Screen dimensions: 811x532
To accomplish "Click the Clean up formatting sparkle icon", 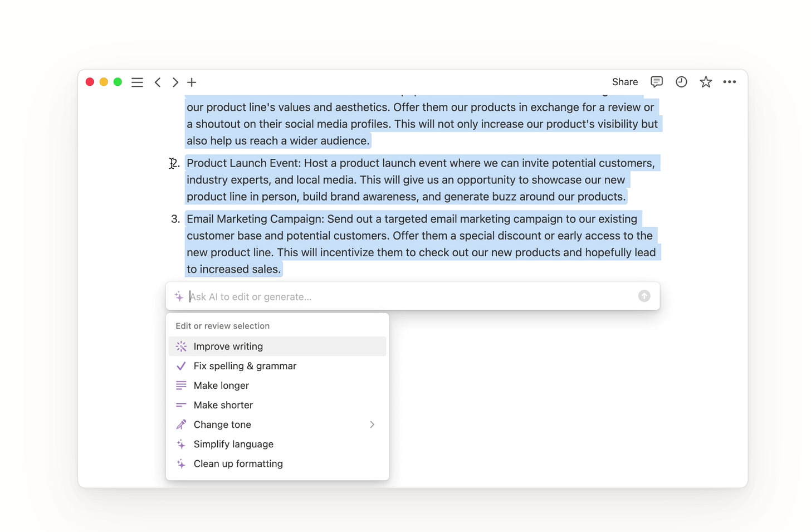I will tap(181, 463).
